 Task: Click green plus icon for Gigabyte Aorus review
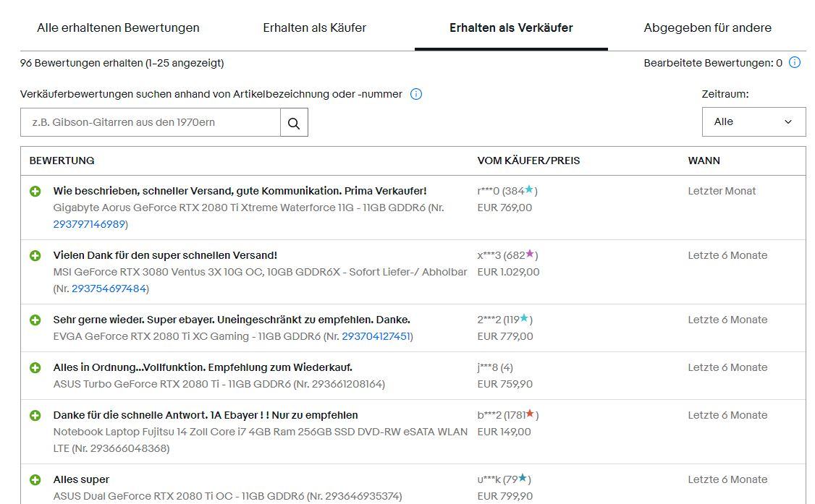click(x=35, y=191)
